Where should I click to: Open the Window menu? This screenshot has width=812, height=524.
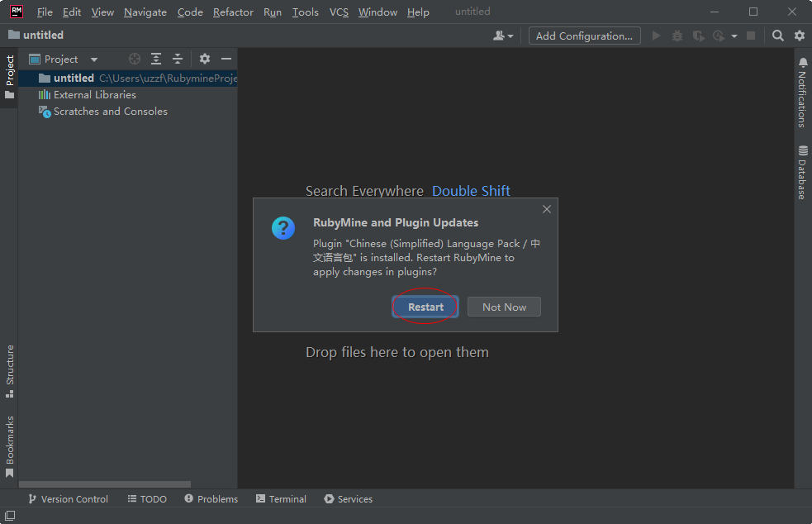(378, 12)
